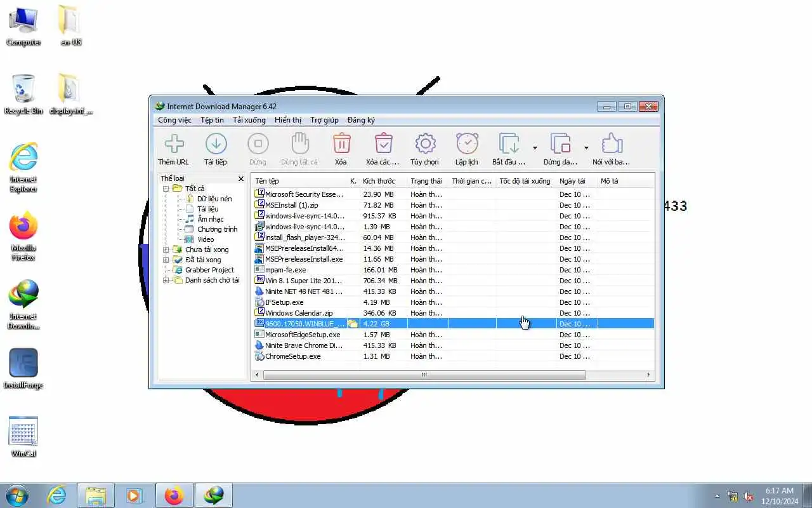The width and height of the screenshot is (812, 508).
Task: Select MSEPrereleaseInstall.exe row
Action: 454,259
